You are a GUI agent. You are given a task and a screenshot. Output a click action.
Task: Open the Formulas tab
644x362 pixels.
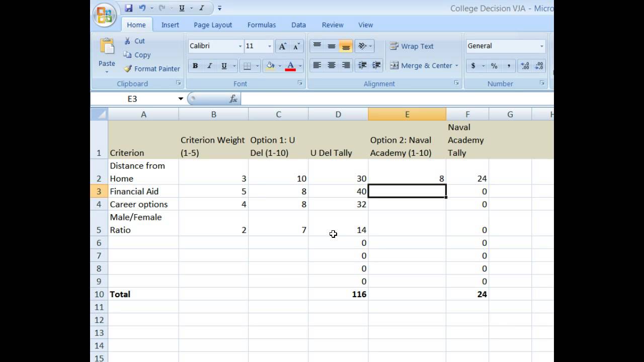click(x=262, y=25)
